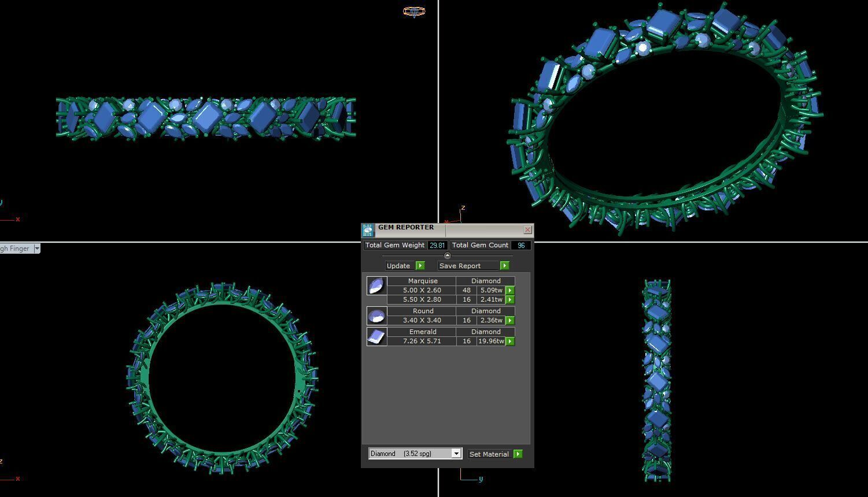Click the Diamond label in Round row
868x497 pixels.
click(x=486, y=311)
